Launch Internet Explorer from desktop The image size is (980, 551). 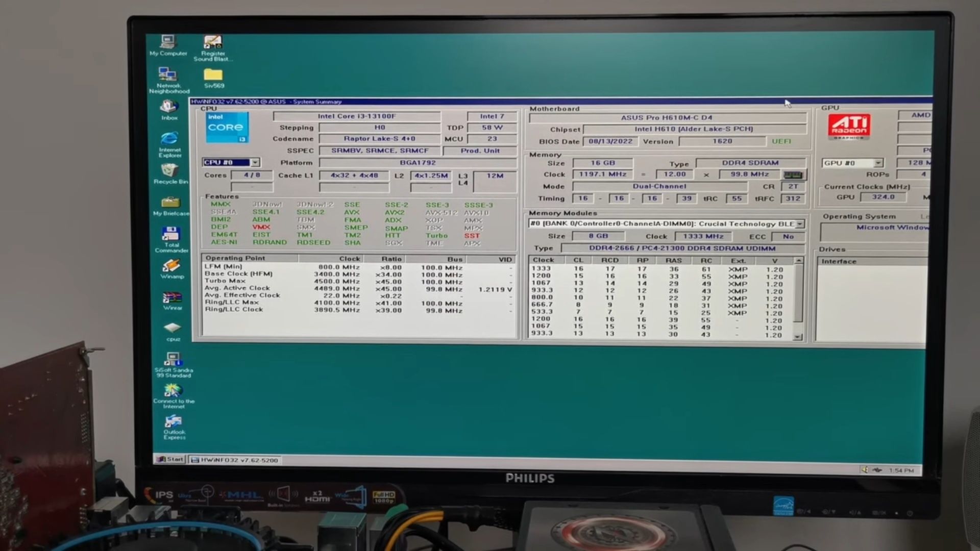point(169,144)
